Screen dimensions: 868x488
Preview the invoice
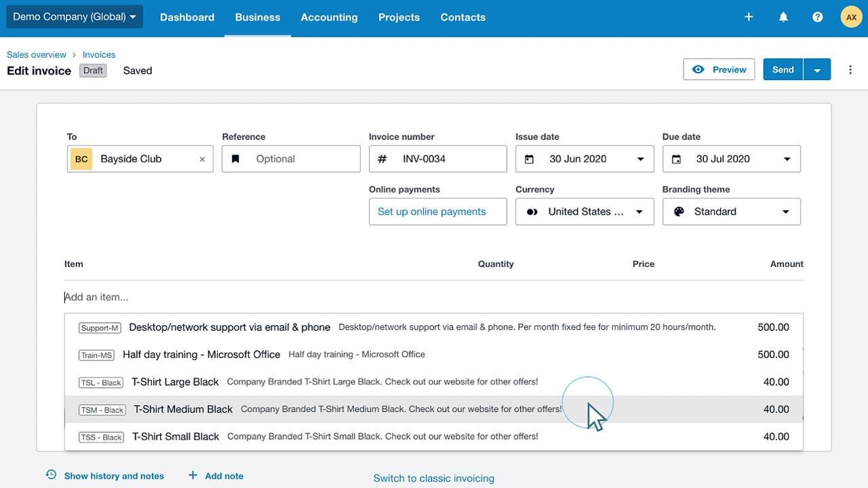719,70
